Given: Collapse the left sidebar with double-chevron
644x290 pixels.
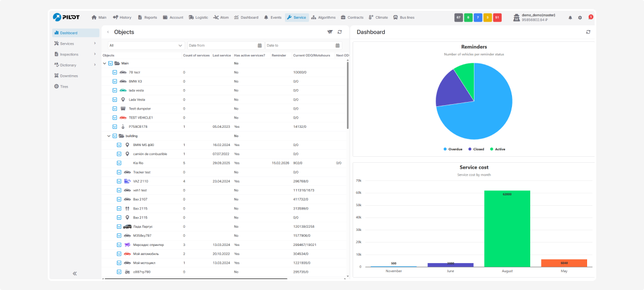Looking at the screenshot, I should 75,273.
